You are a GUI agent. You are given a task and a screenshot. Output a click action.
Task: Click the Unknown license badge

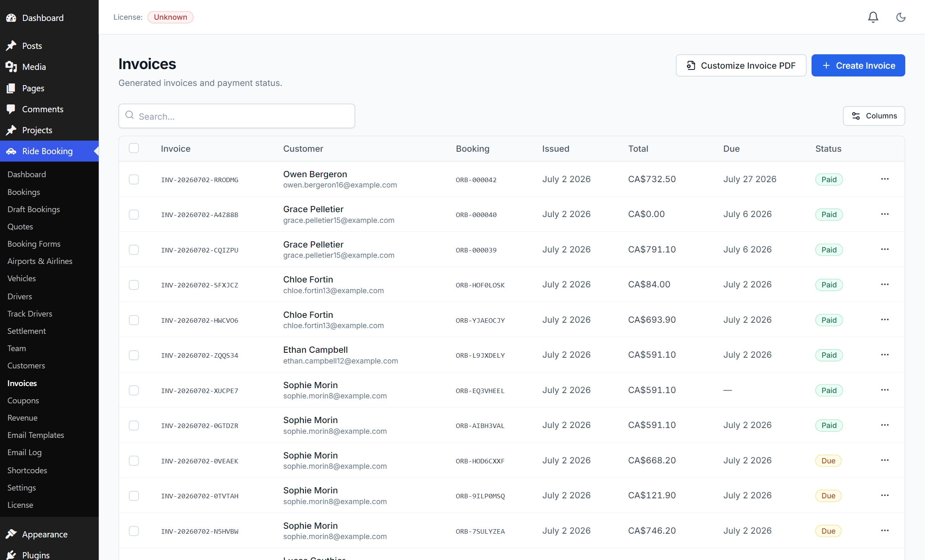170,17
